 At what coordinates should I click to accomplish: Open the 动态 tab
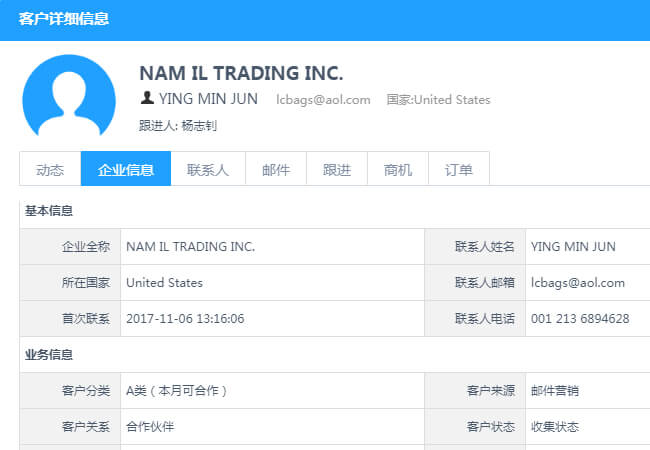(x=50, y=169)
